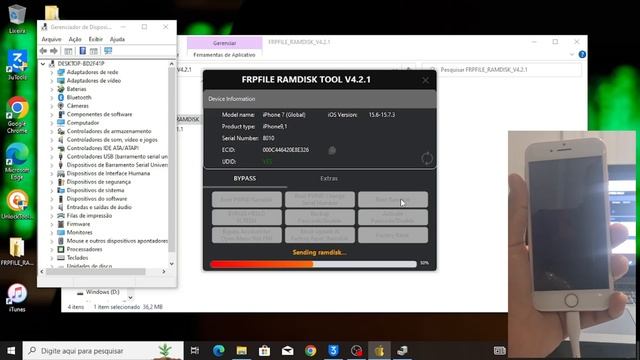Select Filas de impressão in device tree
The height and width of the screenshot is (360, 640).
point(89,216)
